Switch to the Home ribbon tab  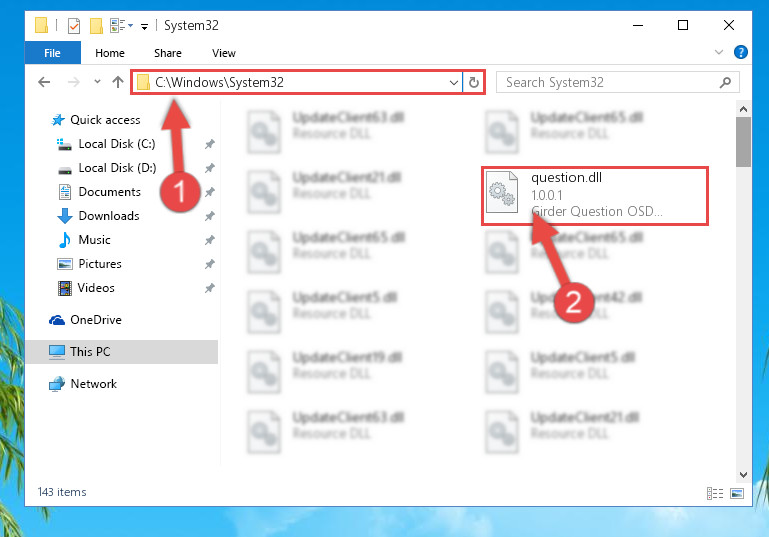110,53
